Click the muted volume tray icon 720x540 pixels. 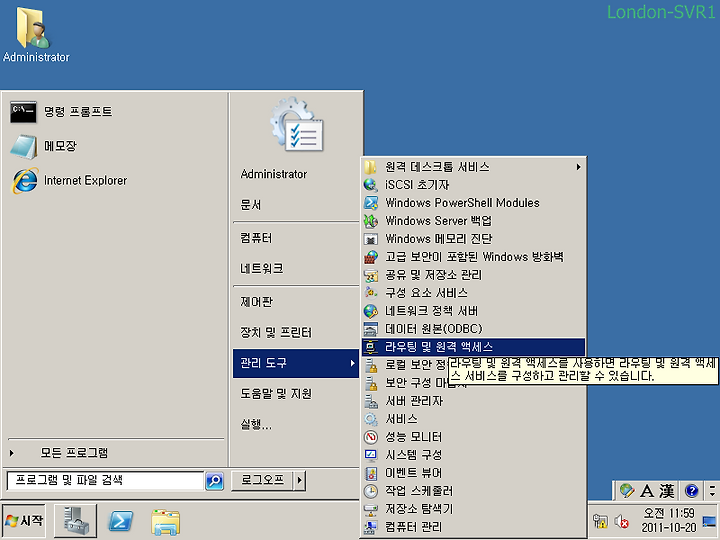coord(621,521)
